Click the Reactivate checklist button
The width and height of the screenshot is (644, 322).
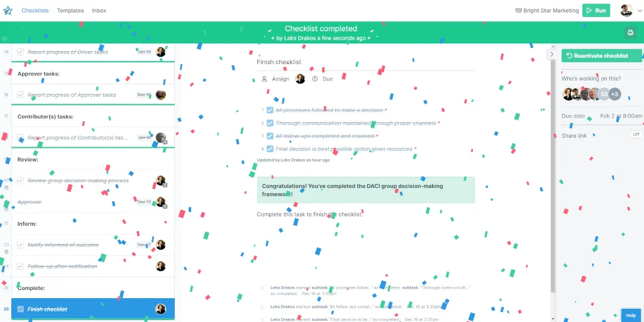coord(602,56)
